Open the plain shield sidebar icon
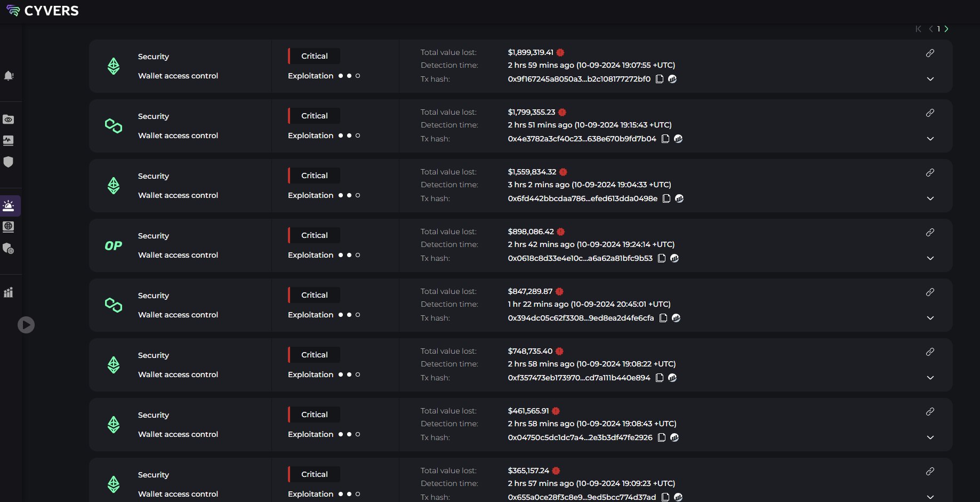This screenshot has width=980, height=502. click(x=9, y=162)
